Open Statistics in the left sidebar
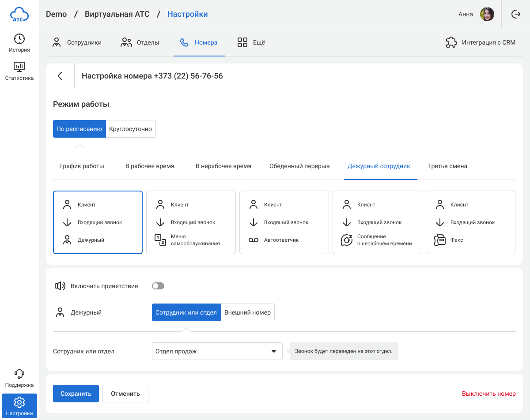The width and height of the screenshot is (530, 420). tap(19, 71)
